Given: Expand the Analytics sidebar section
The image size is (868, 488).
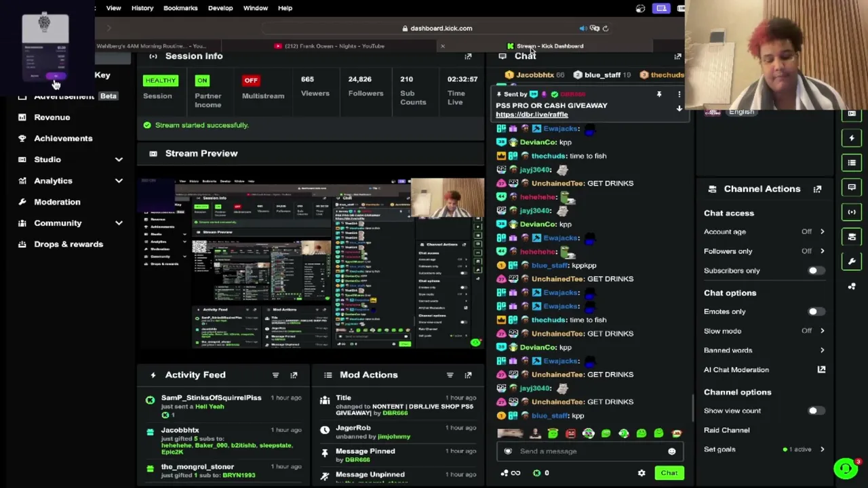Looking at the screenshot, I should [119, 181].
